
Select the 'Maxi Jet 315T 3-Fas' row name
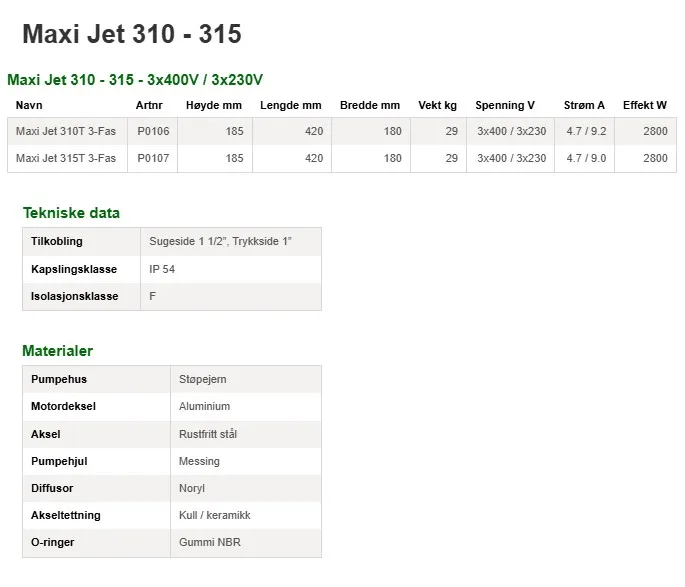66,158
